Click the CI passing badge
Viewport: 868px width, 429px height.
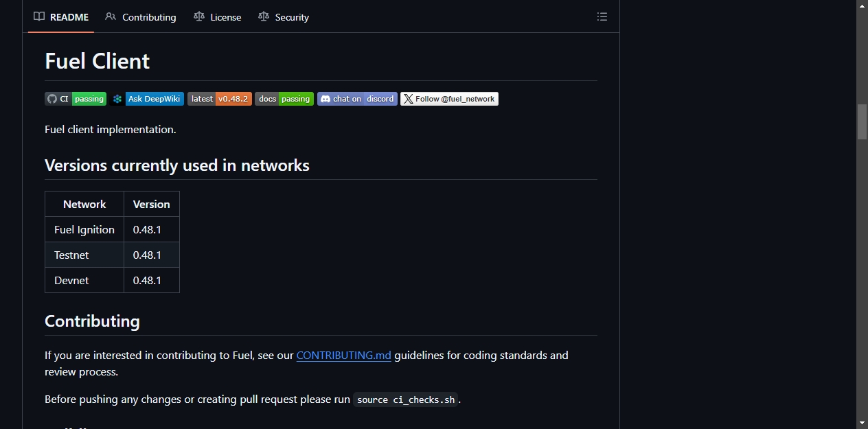tap(76, 99)
